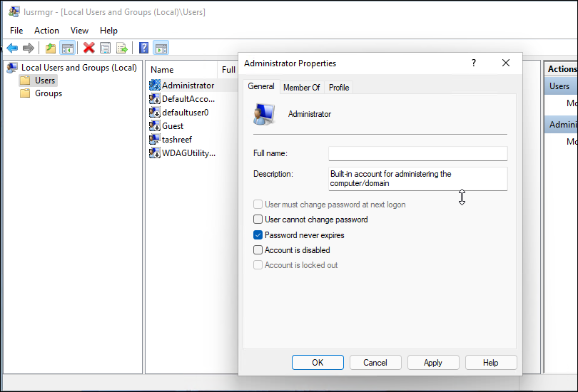578x392 pixels.
Task: Open the View menu
Action: (x=79, y=31)
